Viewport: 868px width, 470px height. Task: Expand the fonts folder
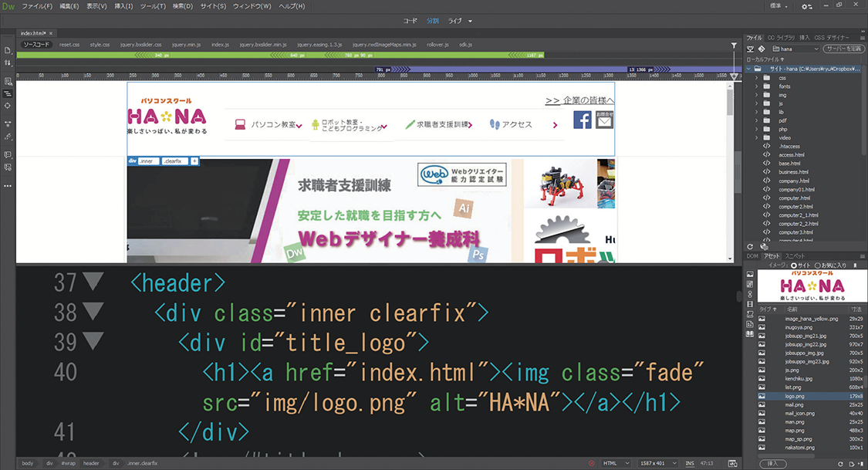pos(757,86)
